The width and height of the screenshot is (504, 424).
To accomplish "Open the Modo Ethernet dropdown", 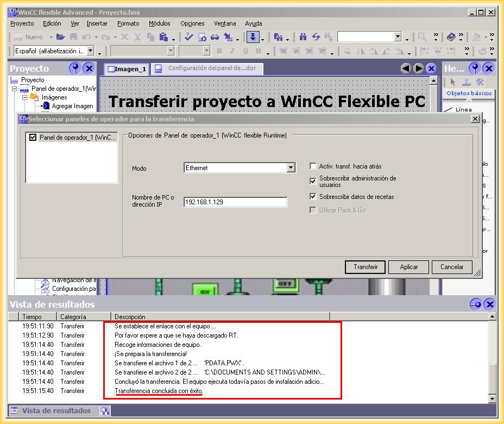I will 291,168.
